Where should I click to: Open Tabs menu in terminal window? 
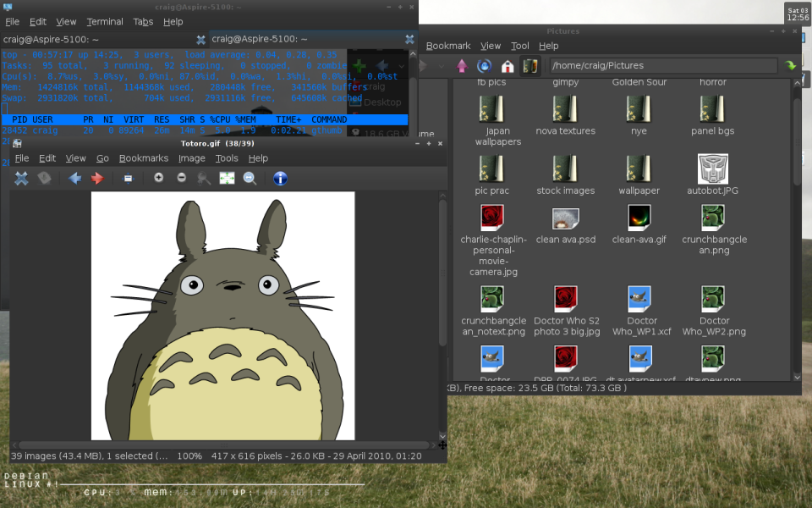pyautogui.click(x=143, y=22)
